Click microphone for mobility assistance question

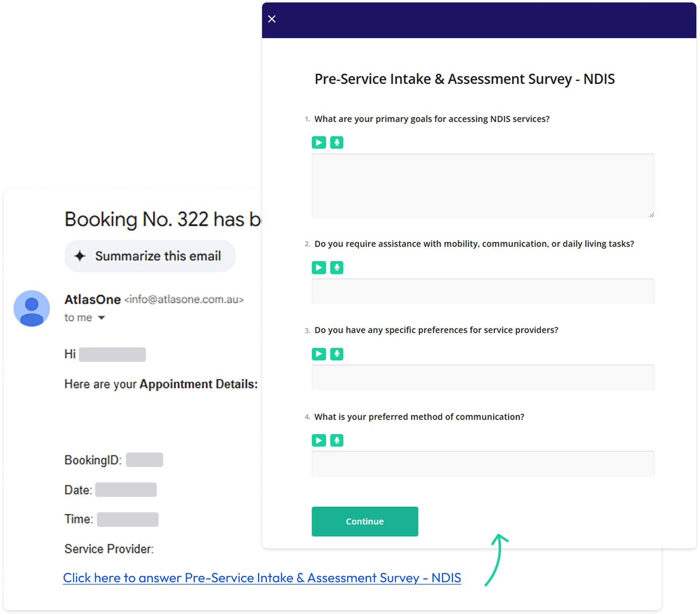point(336,267)
